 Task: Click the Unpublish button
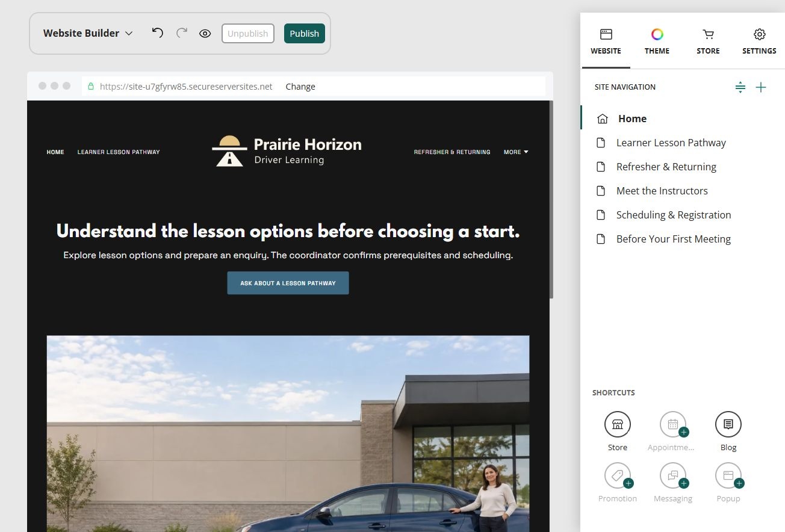[x=248, y=33]
